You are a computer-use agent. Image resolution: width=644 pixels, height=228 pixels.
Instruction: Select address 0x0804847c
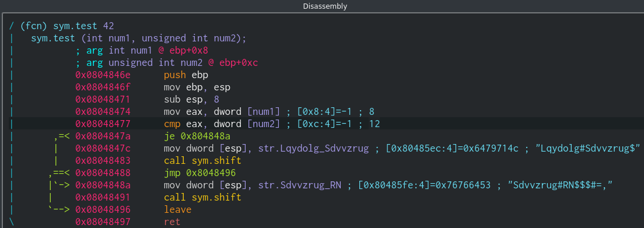pyautogui.click(x=103, y=149)
